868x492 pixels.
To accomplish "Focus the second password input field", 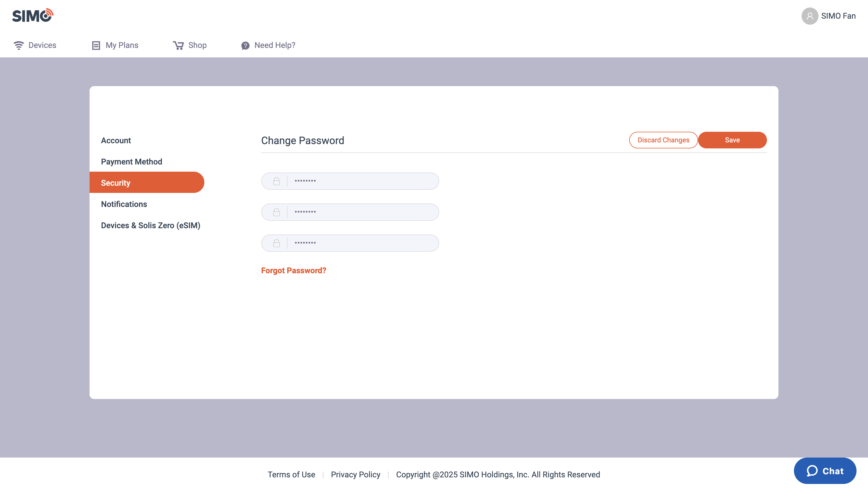I will pyautogui.click(x=350, y=212).
